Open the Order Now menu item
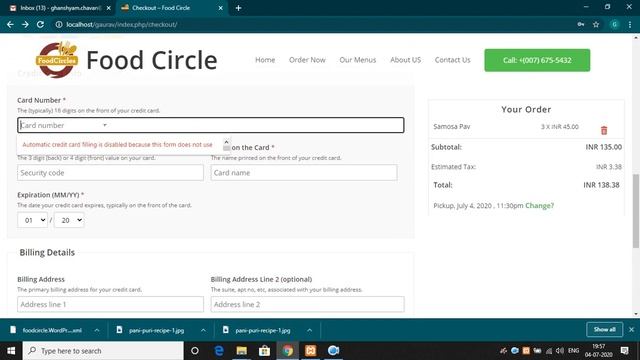640x360 pixels. [x=307, y=60]
